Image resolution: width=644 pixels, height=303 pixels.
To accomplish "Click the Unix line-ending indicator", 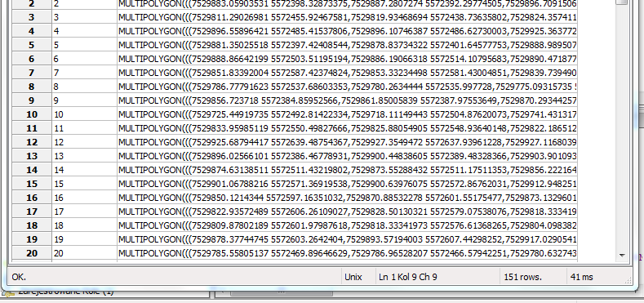I will coord(353,277).
